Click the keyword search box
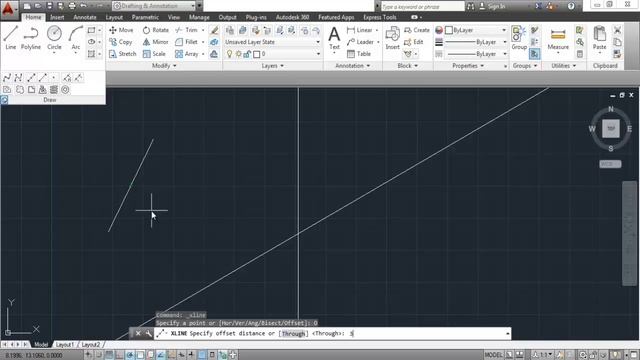This screenshot has width=640, height=360. click(x=422, y=7)
